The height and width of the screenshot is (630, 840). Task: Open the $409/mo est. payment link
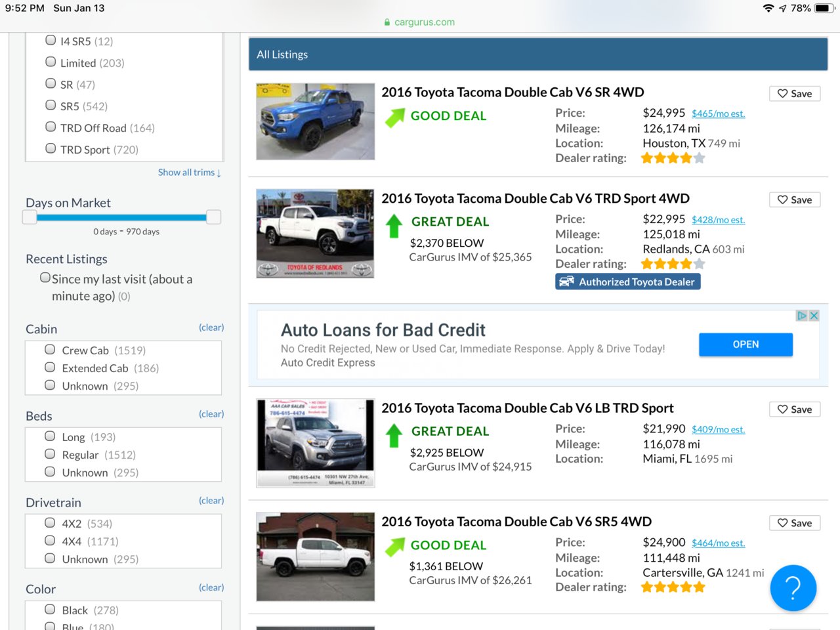coord(719,429)
